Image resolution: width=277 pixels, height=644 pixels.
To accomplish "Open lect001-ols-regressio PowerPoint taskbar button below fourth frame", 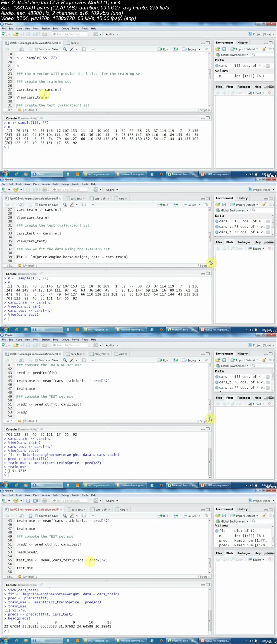I will tap(215, 641).
